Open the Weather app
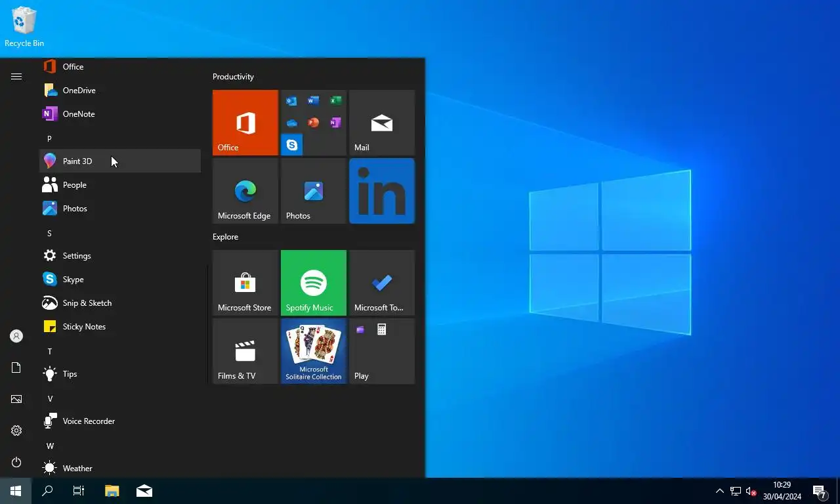This screenshot has height=504, width=840. click(x=120, y=469)
